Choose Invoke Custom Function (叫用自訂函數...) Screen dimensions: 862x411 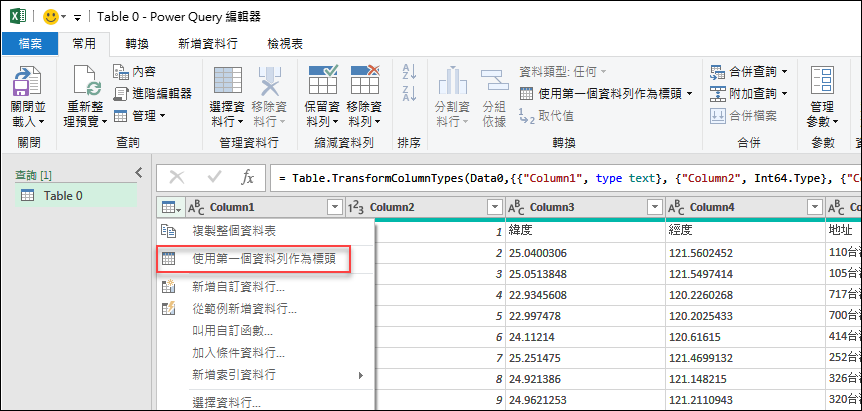click(x=265, y=331)
